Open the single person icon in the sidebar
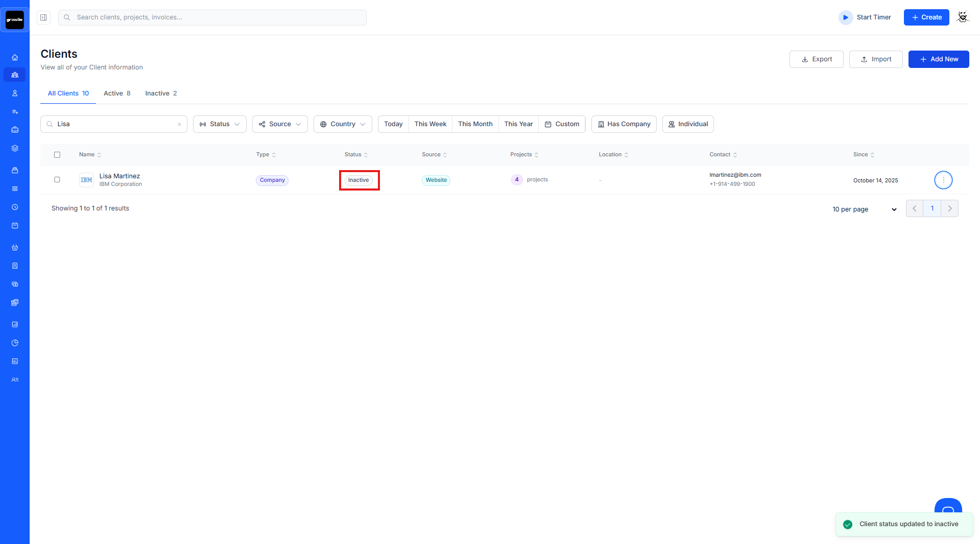The image size is (980, 544). coord(15,93)
